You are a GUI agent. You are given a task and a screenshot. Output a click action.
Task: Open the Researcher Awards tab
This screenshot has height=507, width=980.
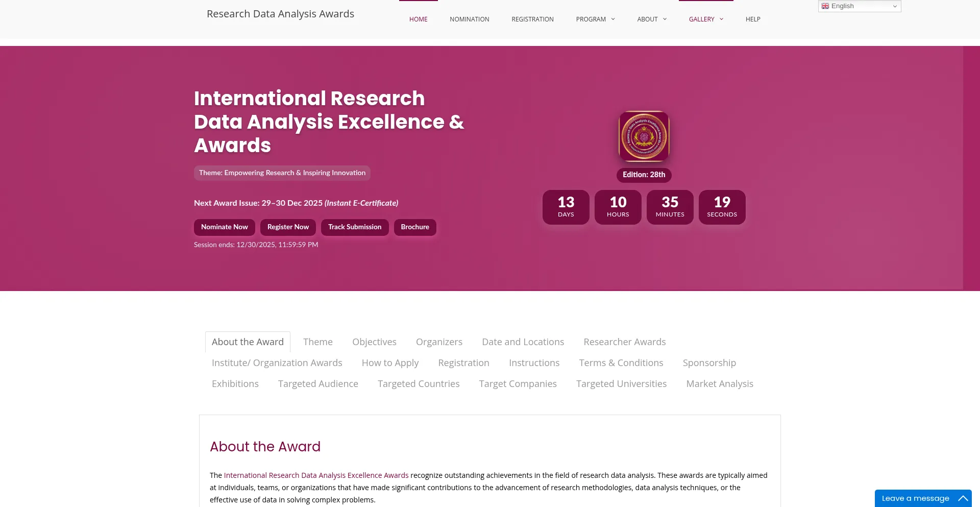(625, 342)
